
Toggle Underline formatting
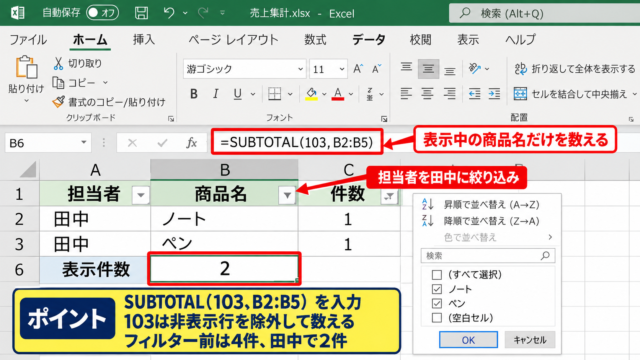point(238,94)
